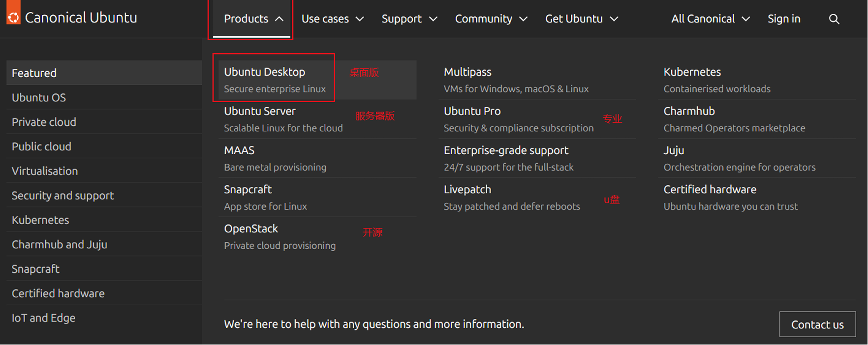Open the Get Ubuntu menu
The image size is (868, 345).
tap(581, 19)
